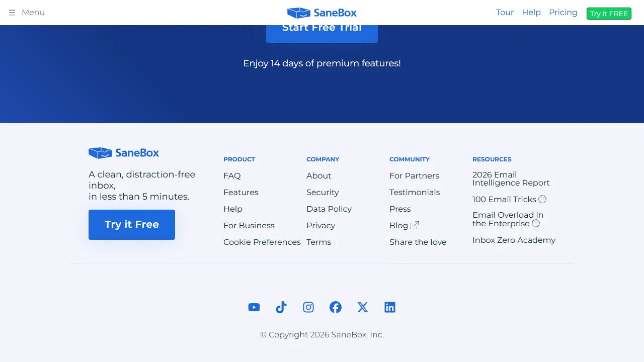Open 2026 Email Intelligence Report link
Screen dimensions: 644x362
pos(511,178)
